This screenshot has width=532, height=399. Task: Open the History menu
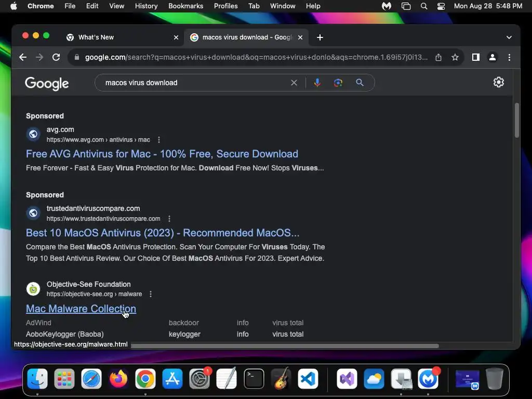[x=146, y=6]
